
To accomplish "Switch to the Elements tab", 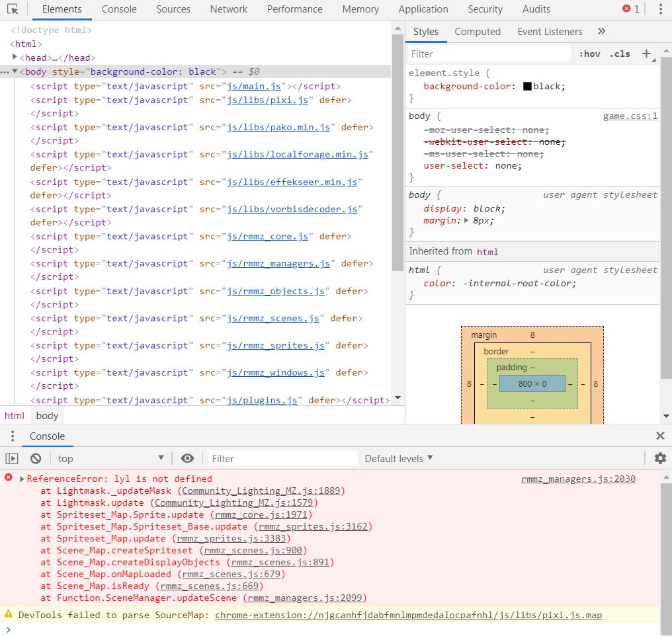I will coord(62,9).
